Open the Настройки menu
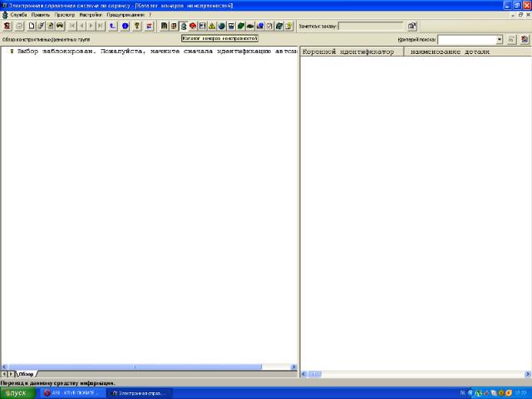The height and width of the screenshot is (399, 532). [91, 15]
